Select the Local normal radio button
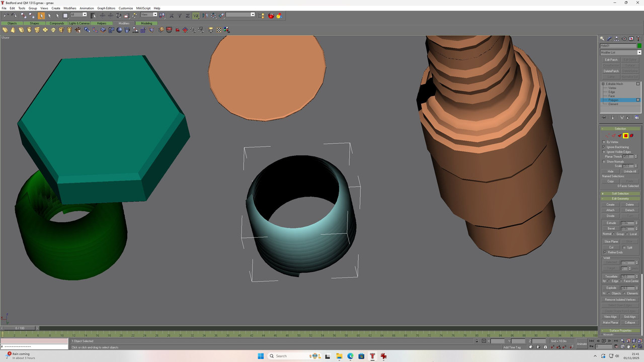The image size is (644, 362). [627, 234]
